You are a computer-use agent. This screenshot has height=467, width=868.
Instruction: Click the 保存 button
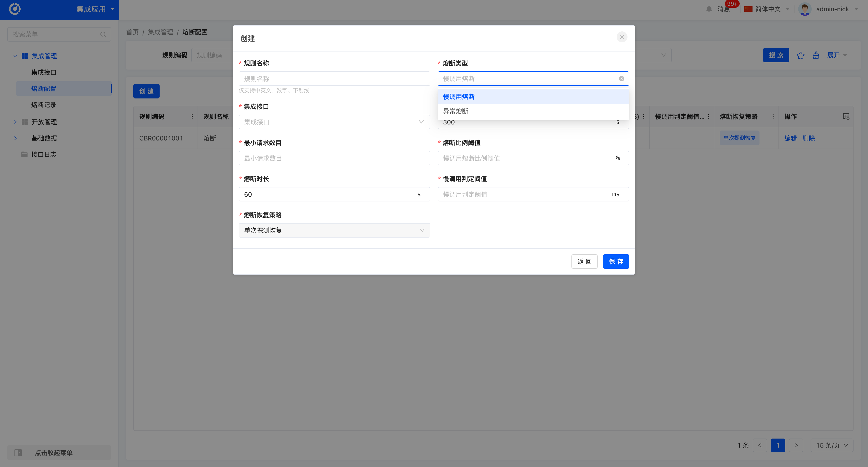tap(616, 262)
